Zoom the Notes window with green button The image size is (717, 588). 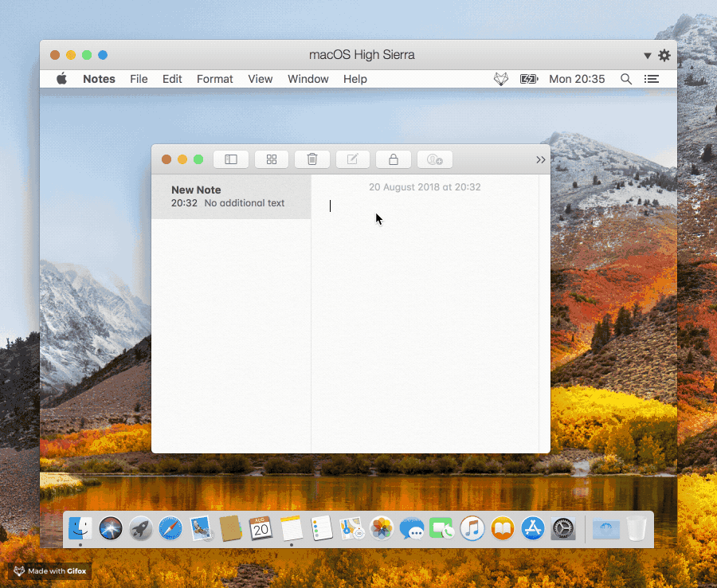198,159
